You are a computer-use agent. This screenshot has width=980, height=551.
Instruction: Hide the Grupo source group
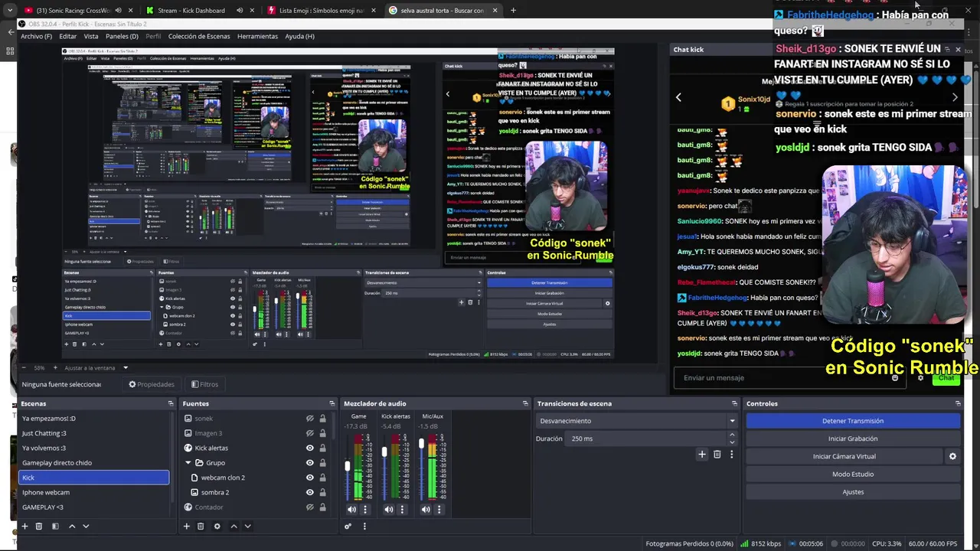[x=309, y=462]
